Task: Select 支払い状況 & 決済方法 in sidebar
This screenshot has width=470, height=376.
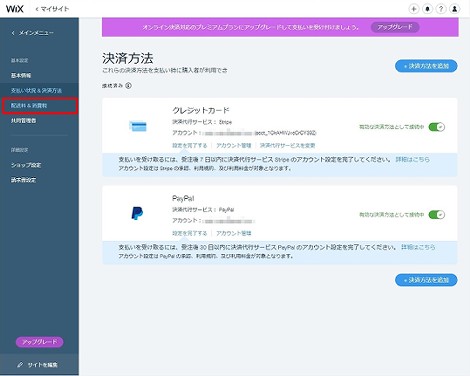Action: point(36,91)
